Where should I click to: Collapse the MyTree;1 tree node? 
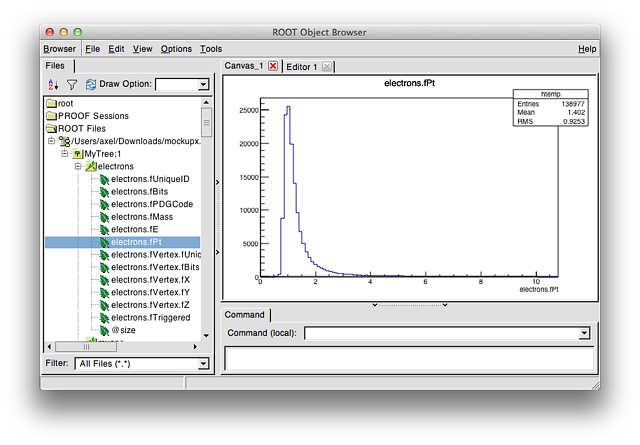[65, 154]
